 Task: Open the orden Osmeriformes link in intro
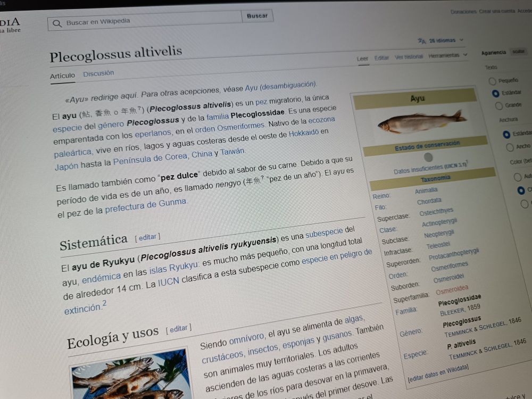pyautogui.click(x=230, y=128)
